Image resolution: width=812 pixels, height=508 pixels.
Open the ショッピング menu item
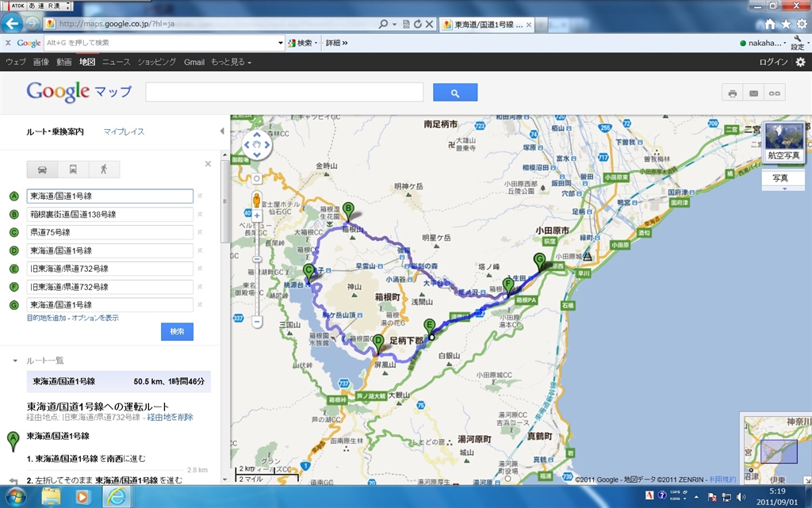tap(157, 62)
